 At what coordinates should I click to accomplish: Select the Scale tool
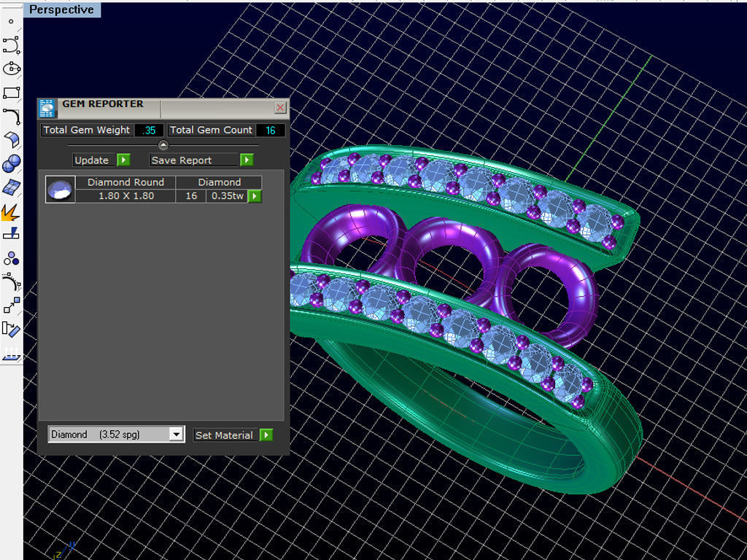point(11,306)
